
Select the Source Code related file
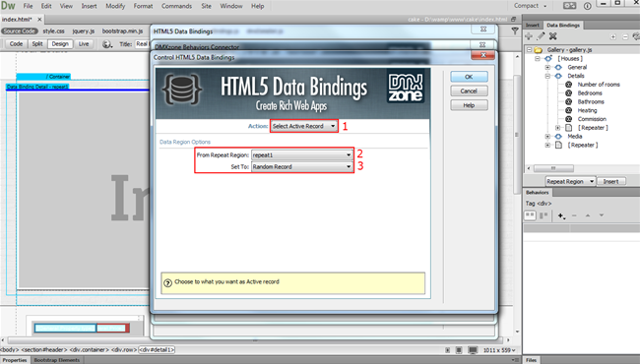coord(19,30)
